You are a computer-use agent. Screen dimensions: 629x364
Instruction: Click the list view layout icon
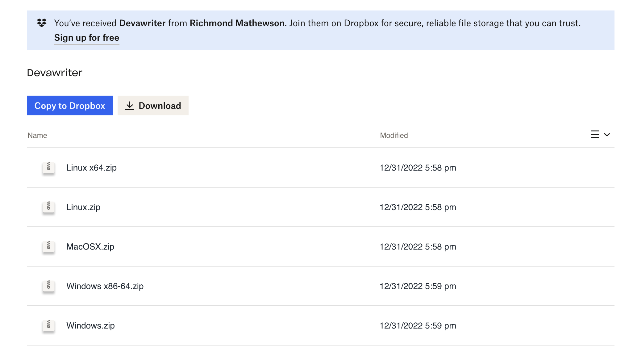point(594,135)
